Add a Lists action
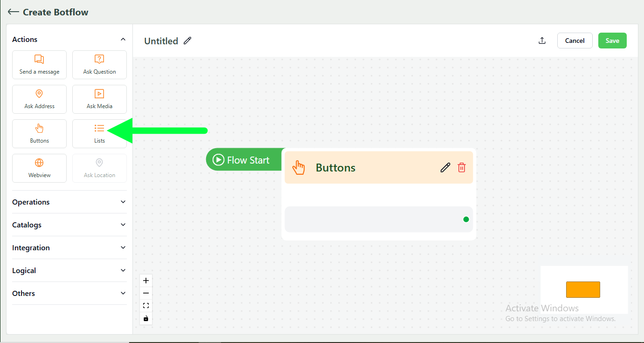This screenshot has width=644, height=343. coord(99,133)
